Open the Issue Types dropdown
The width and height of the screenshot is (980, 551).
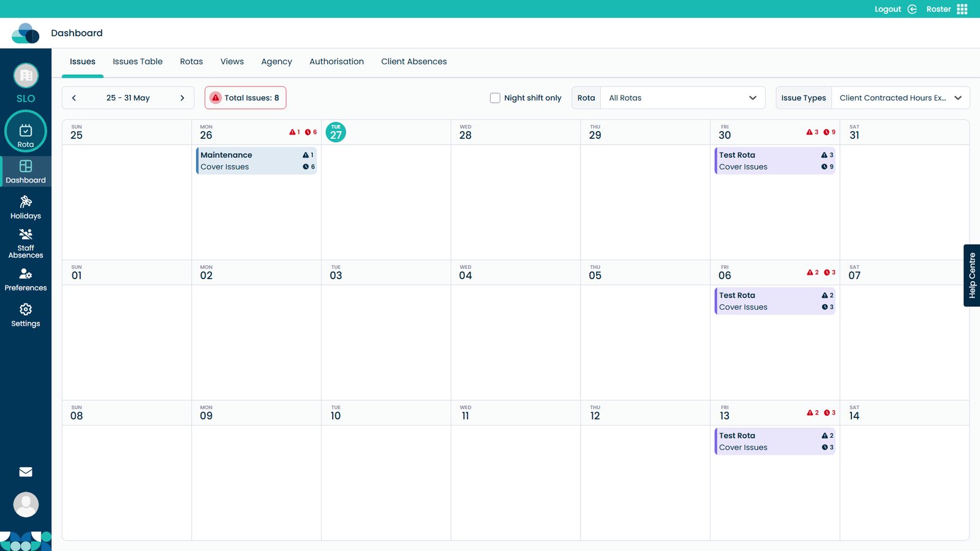900,98
